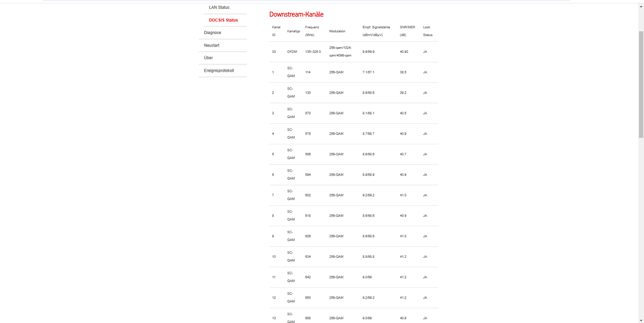Select SNR value 40.7
The width and height of the screenshot is (644, 323).
pyautogui.click(x=404, y=154)
